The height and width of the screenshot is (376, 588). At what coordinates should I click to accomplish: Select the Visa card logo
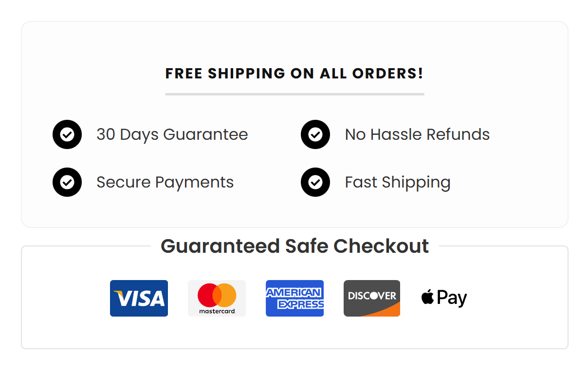(139, 298)
